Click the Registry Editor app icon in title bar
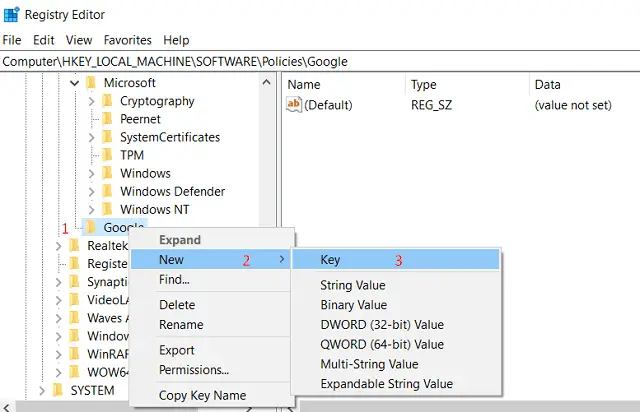 (11, 14)
